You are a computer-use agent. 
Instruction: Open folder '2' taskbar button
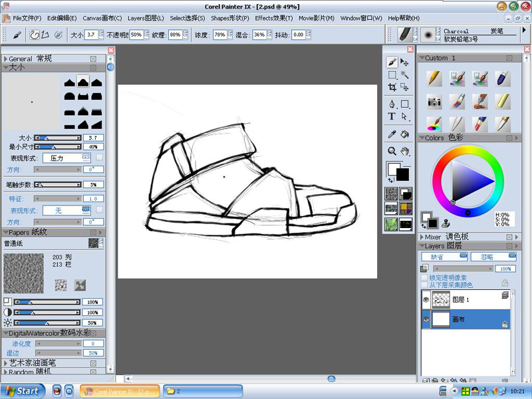[x=203, y=391]
